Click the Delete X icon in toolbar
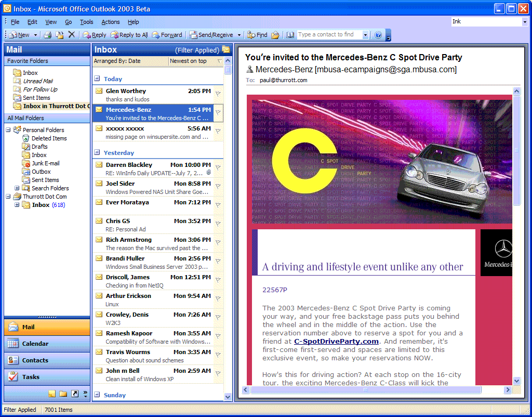 [71, 35]
